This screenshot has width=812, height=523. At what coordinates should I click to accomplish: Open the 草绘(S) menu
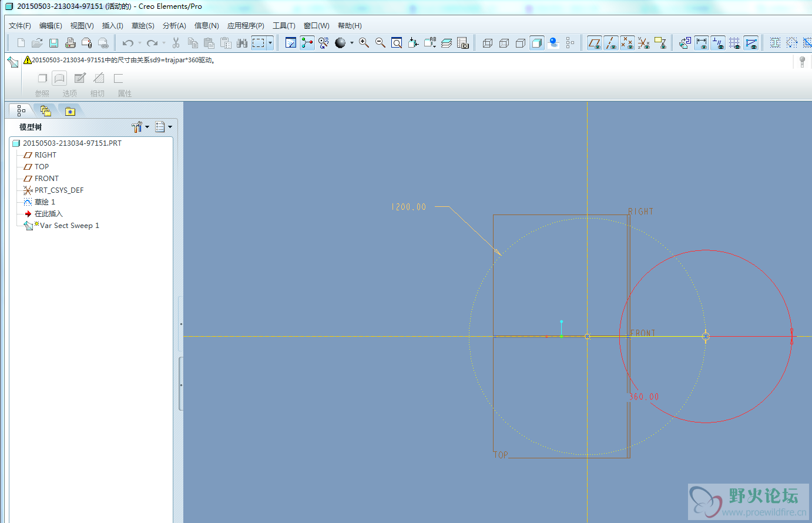(x=143, y=26)
